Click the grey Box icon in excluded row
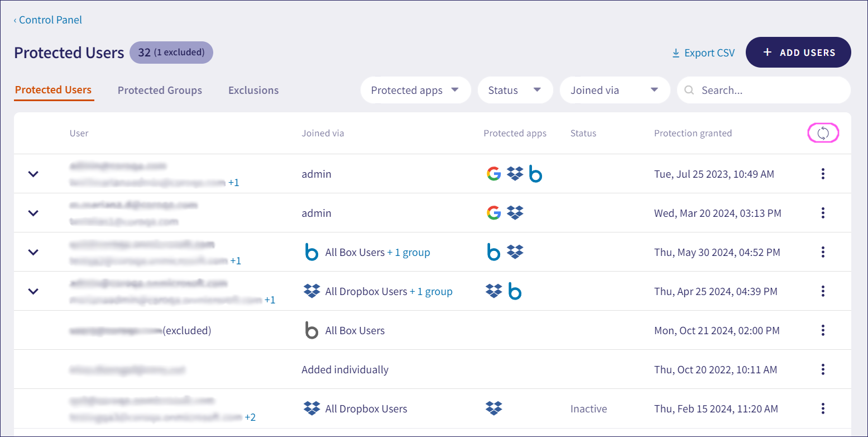The image size is (868, 437). pyautogui.click(x=311, y=330)
